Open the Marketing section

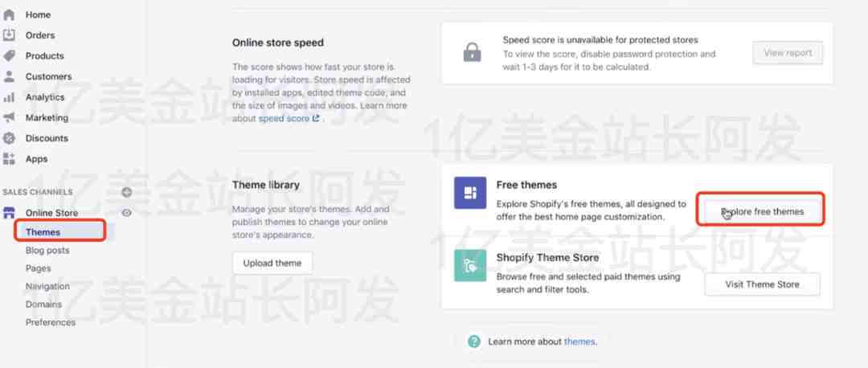(47, 118)
